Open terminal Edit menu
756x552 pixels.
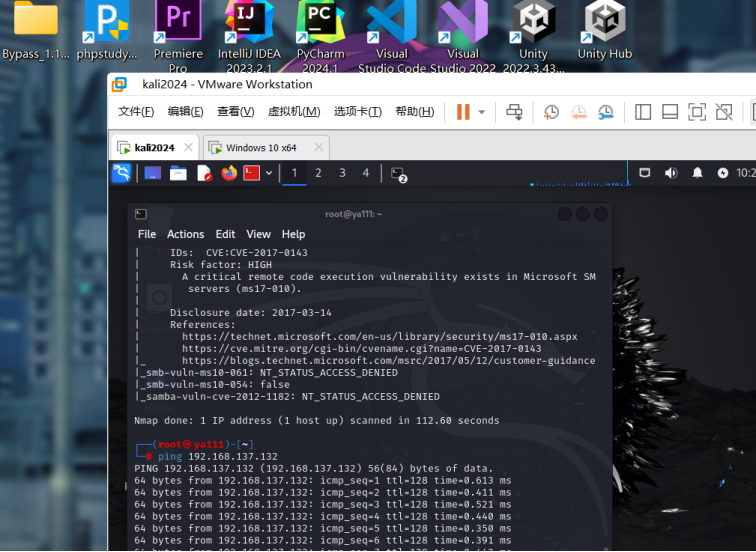coord(225,234)
